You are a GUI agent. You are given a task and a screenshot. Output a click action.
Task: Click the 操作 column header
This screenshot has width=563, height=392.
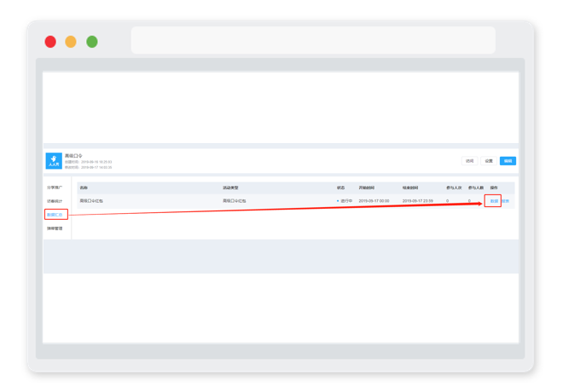pos(494,188)
